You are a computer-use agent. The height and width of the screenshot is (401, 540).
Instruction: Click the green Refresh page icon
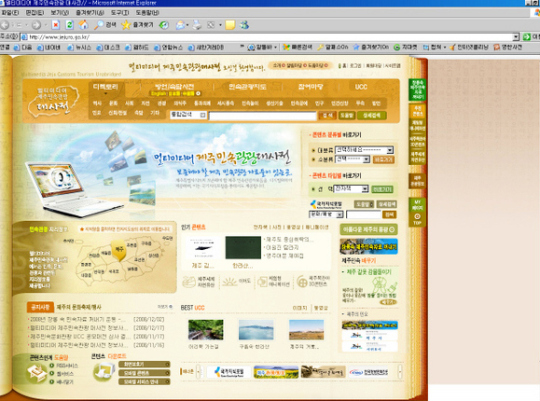(70, 25)
